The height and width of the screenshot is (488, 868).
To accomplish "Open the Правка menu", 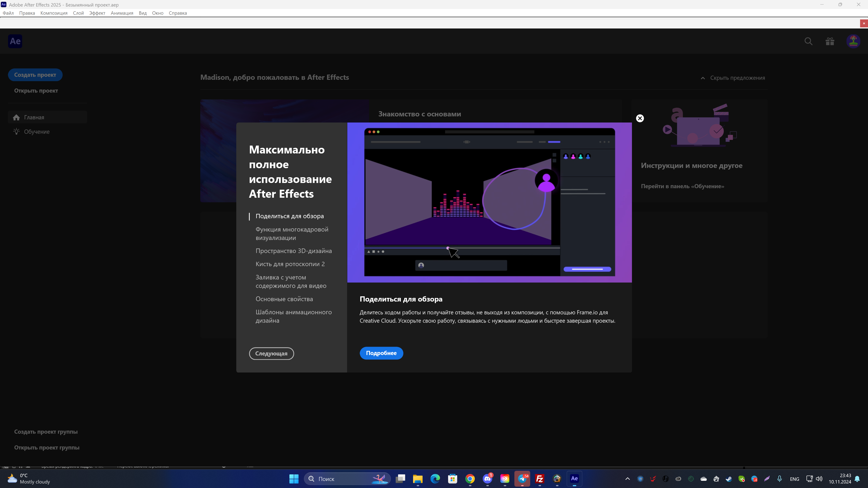I will pos(27,13).
